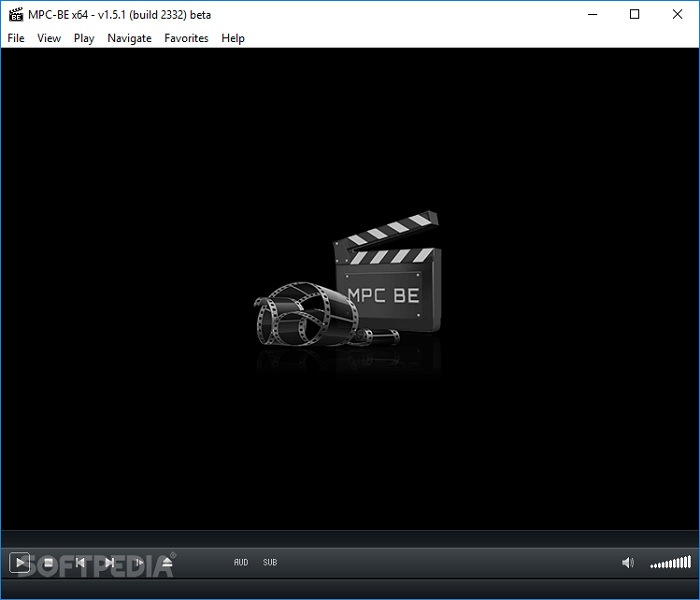Viewport: 700px width, 600px height.
Task: Mute audio with the speaker icon
Action: point(628,563)
